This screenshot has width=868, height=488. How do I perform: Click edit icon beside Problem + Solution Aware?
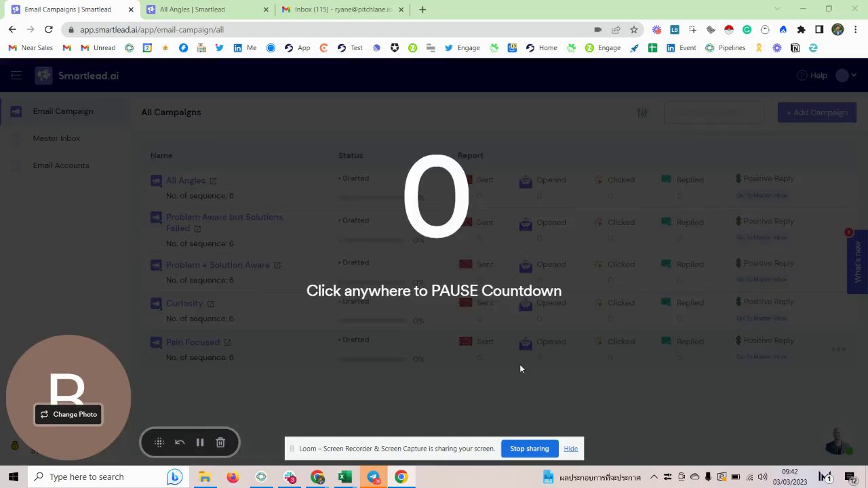[277, 265]
